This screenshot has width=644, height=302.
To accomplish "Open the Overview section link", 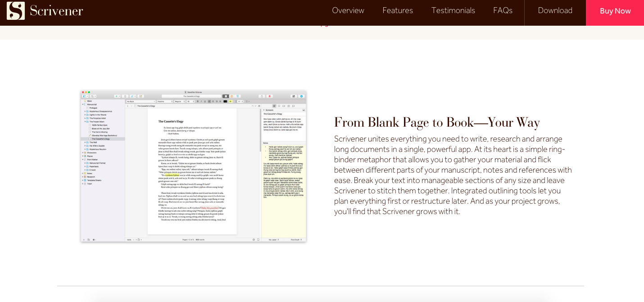I will pos(348,10).
